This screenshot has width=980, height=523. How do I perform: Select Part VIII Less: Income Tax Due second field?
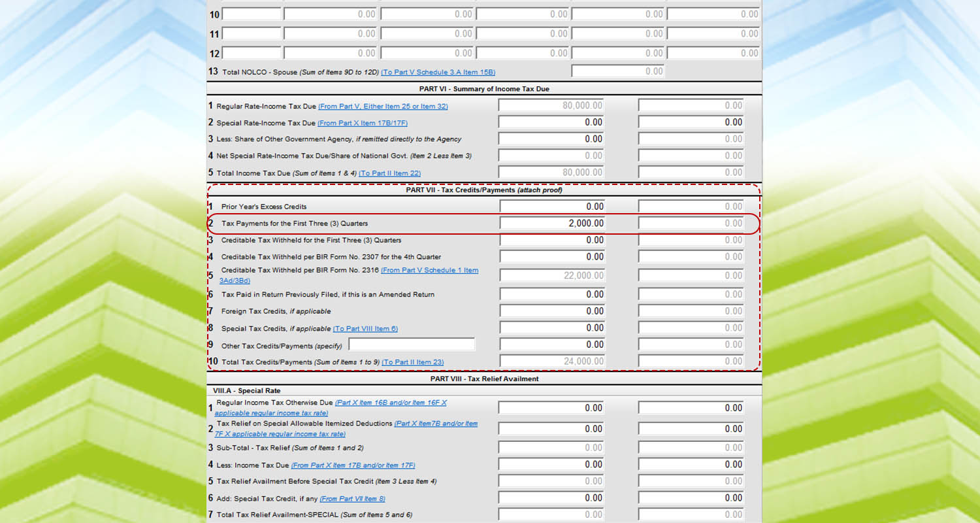tap(691, 465)
